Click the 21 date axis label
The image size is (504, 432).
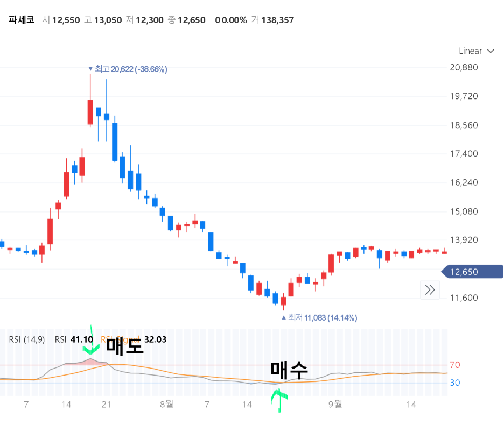coord(107,405)
